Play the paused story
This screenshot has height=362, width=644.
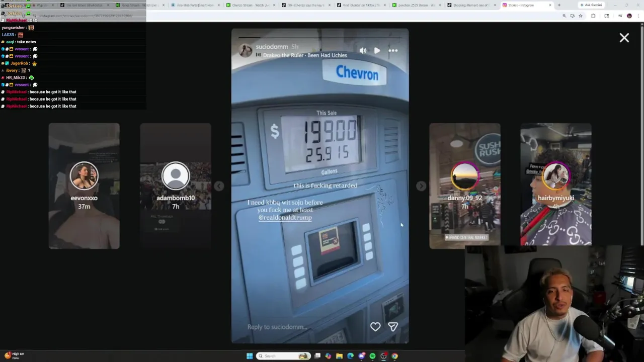[x=377, y=50]
